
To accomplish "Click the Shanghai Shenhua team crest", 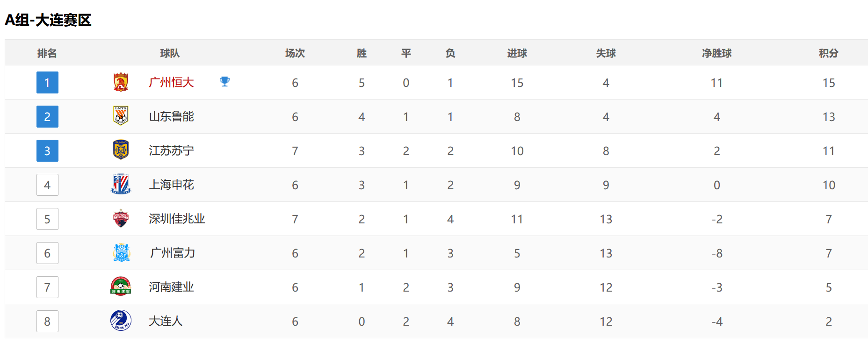I will pos(121,184).
